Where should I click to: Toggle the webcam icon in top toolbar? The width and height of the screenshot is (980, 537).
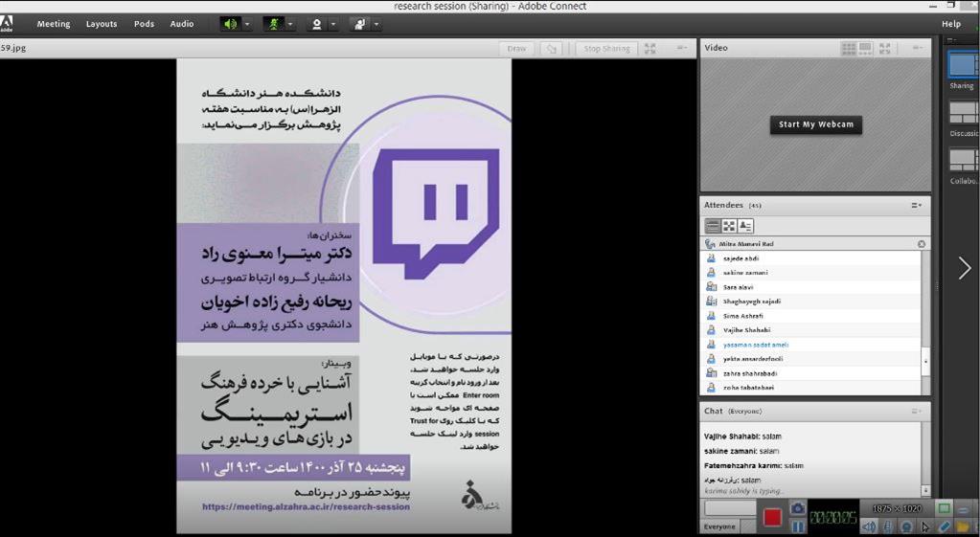[x=317, y=24]
